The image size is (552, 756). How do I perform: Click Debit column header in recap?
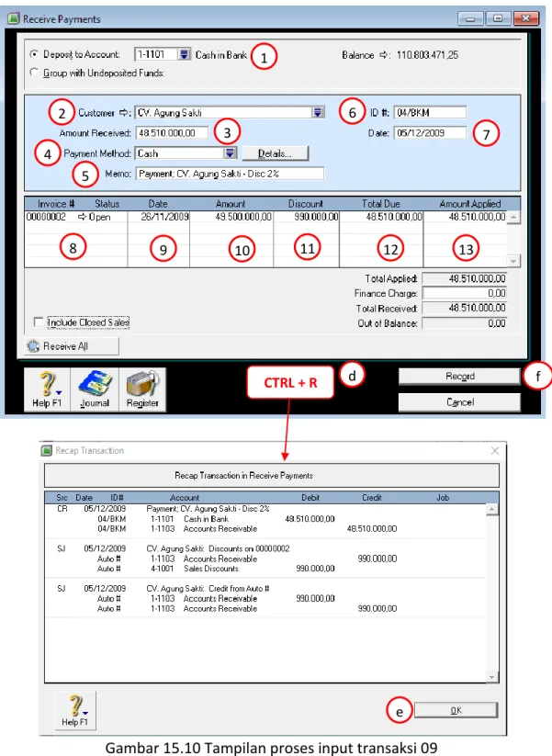[310, 497]
